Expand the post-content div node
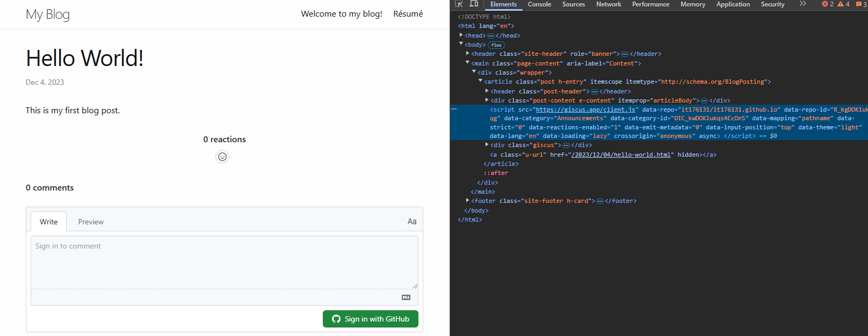The height and width of the screenshot is (336, 868). point(487,100)
